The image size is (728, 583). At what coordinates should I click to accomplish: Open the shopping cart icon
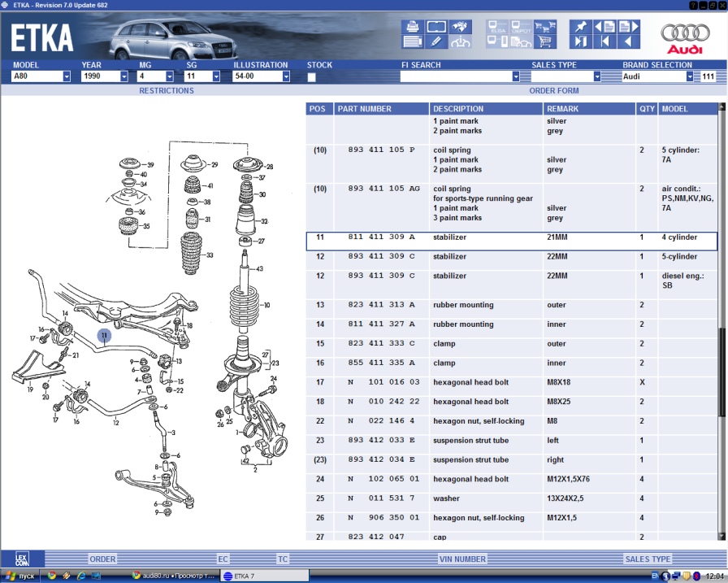pyautogui.click(x=544, y=41)
